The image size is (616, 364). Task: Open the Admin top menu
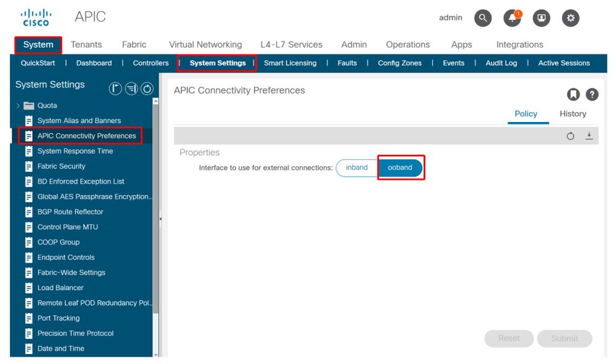point(354,45)
